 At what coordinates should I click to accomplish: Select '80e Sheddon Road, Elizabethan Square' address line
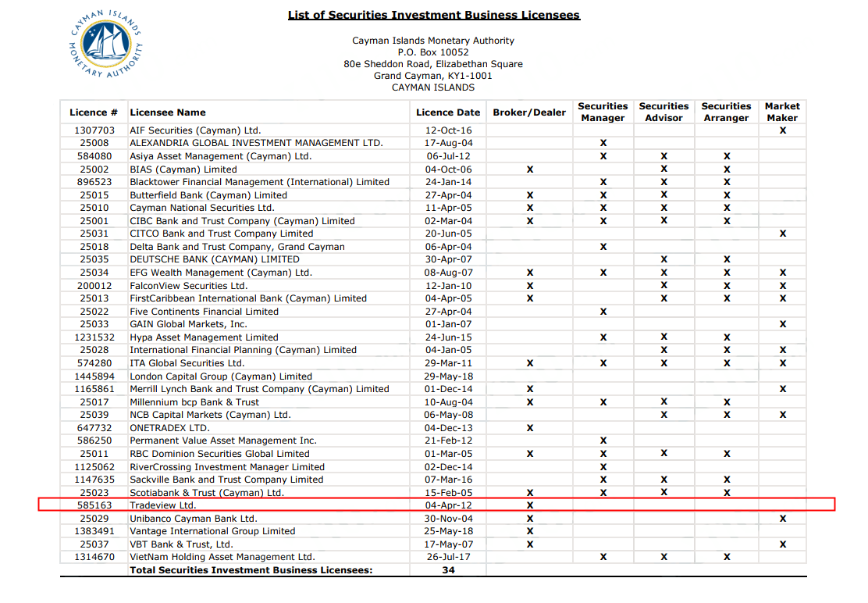coord(433,64)
